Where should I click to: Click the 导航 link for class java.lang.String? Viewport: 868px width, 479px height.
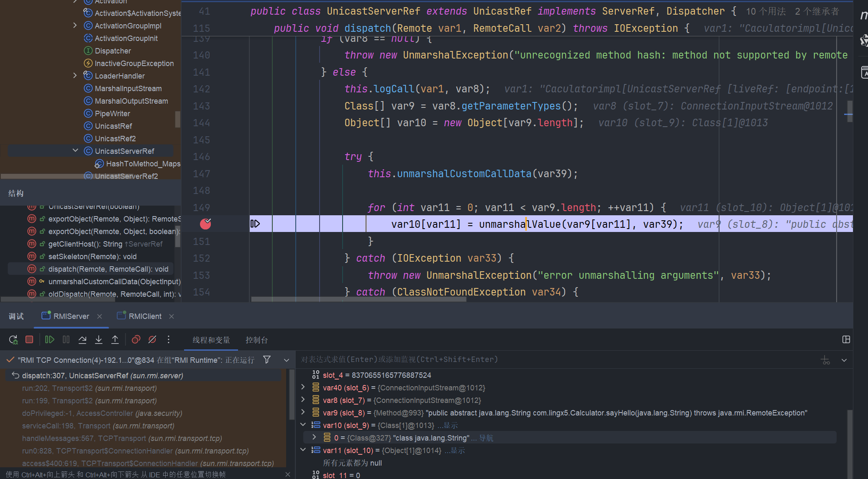[486, 438]
